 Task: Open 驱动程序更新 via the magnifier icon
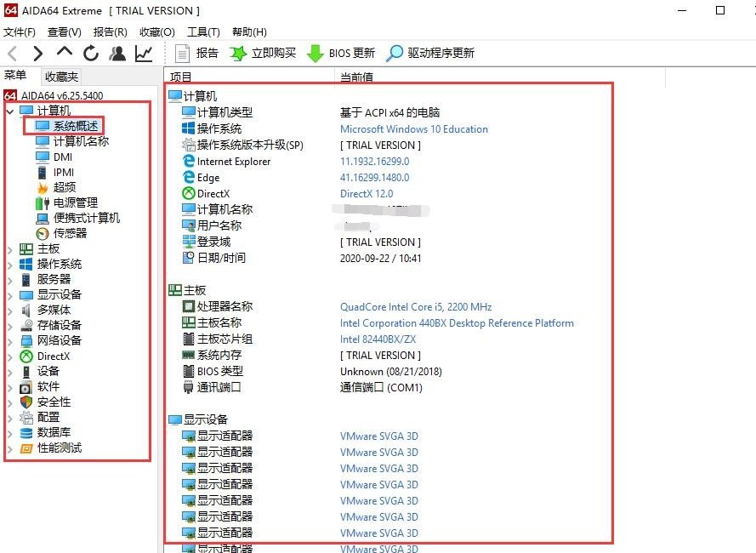pyautogui.click(x=394, y=53)
